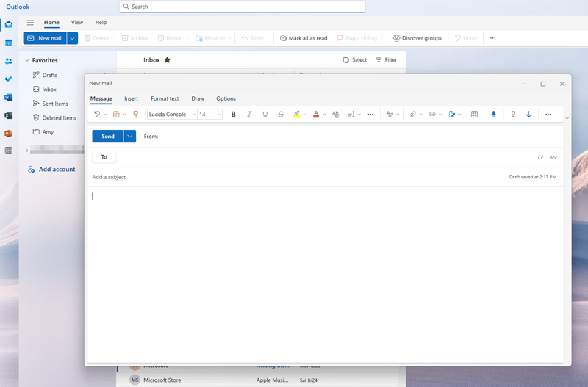This screenshot has height=387, width=588.
Task: Click the strikethrough formatting icon
Action: 281,115
